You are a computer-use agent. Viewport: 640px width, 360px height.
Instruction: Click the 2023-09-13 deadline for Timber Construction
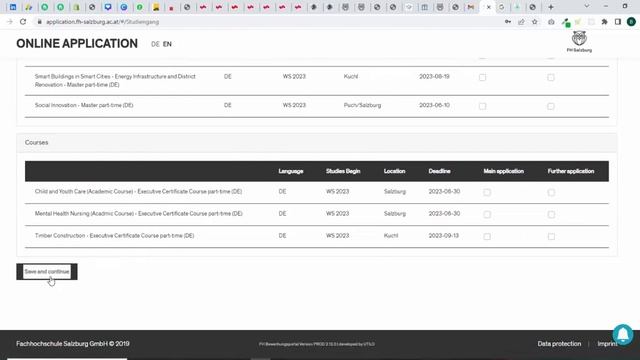point(443,236)
